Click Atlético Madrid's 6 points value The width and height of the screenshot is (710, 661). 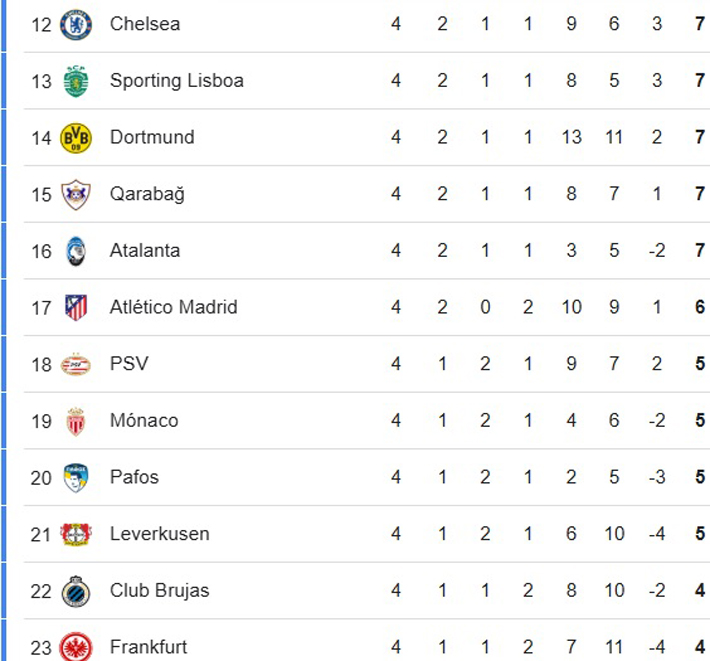[700, 308]
